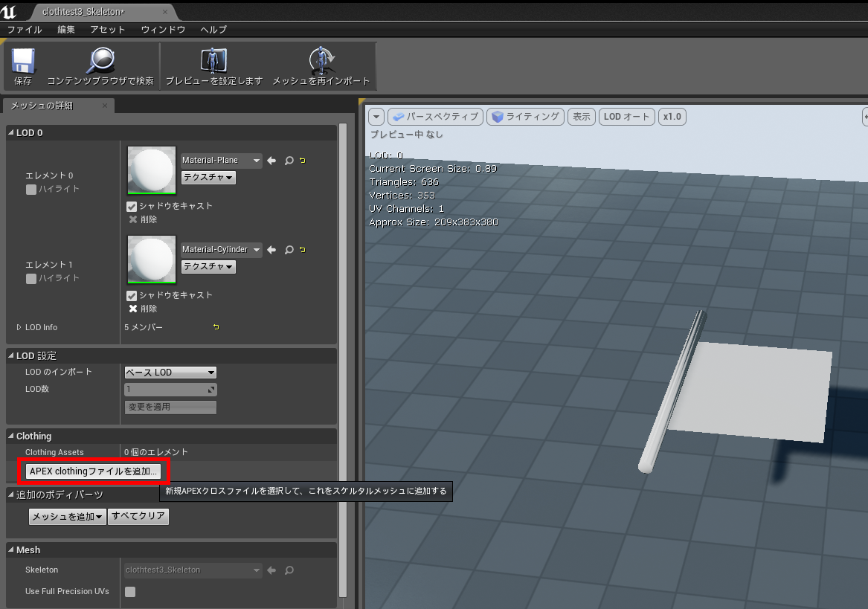Delete Element 0 material via the X icon
This screenshot has width=868, height=609.
(x=131, y=219)
